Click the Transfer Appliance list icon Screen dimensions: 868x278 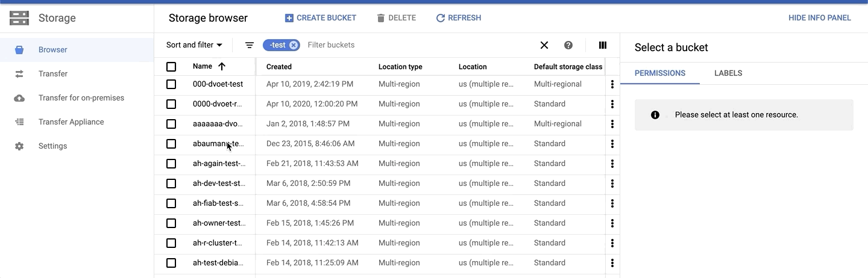tap(19, 122)
